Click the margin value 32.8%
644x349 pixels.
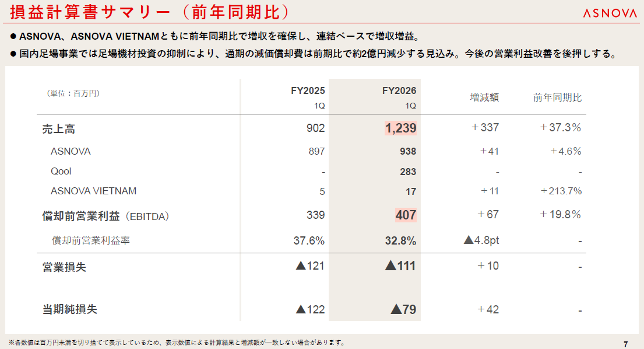[400, 240]
